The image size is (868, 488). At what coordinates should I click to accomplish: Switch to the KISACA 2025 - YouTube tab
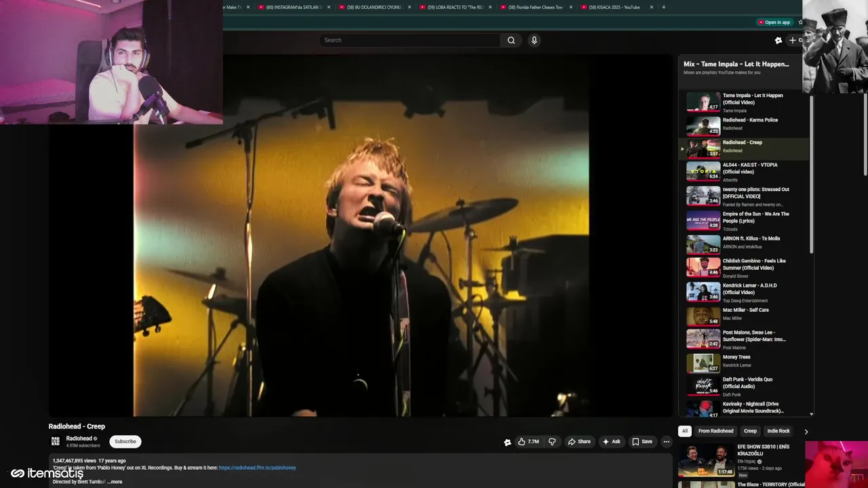coord(614,7)
